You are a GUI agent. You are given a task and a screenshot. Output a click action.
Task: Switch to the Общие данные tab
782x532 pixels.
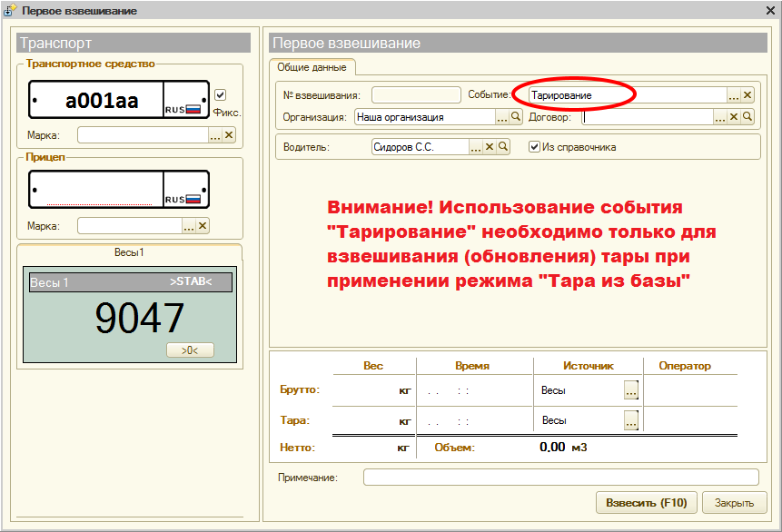(311, 67)
